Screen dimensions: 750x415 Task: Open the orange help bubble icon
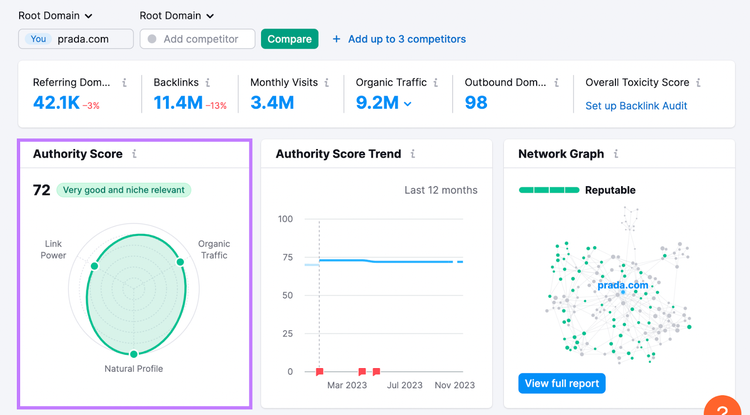(x=723, y=406)
